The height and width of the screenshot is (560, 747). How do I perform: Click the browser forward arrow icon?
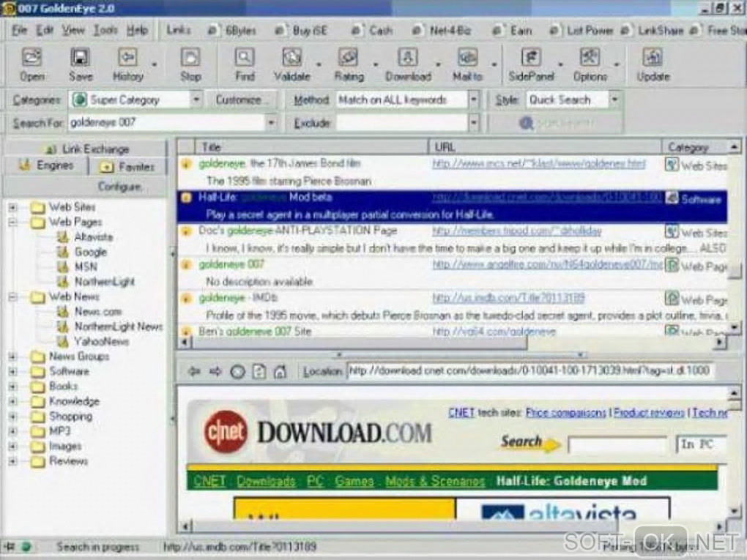pos(215,371)
